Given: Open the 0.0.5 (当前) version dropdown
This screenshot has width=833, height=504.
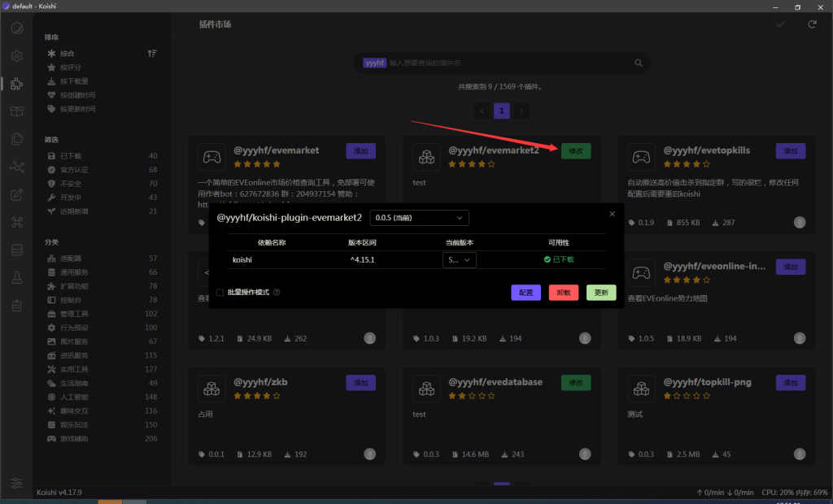Looking at the screenshot, I should click(x=419, y=218).
